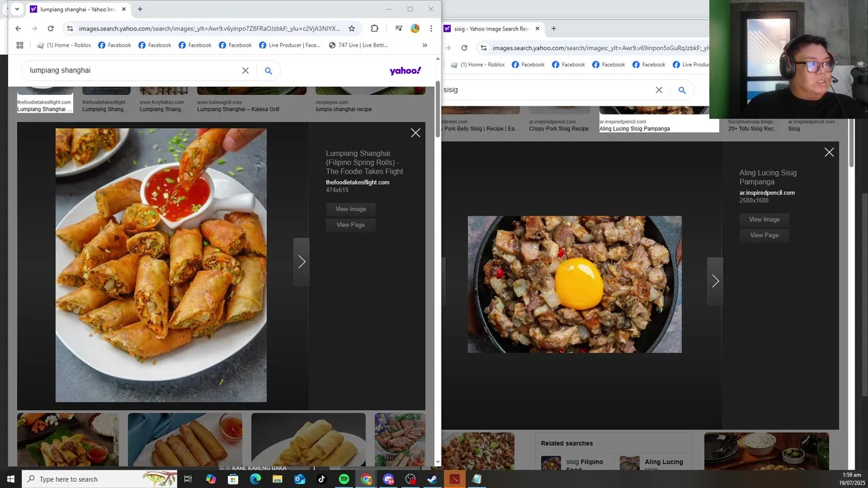This screenshot has height=488, width=868.
Task: Open a new tab in the sisig window
Action: pos(553,28)
